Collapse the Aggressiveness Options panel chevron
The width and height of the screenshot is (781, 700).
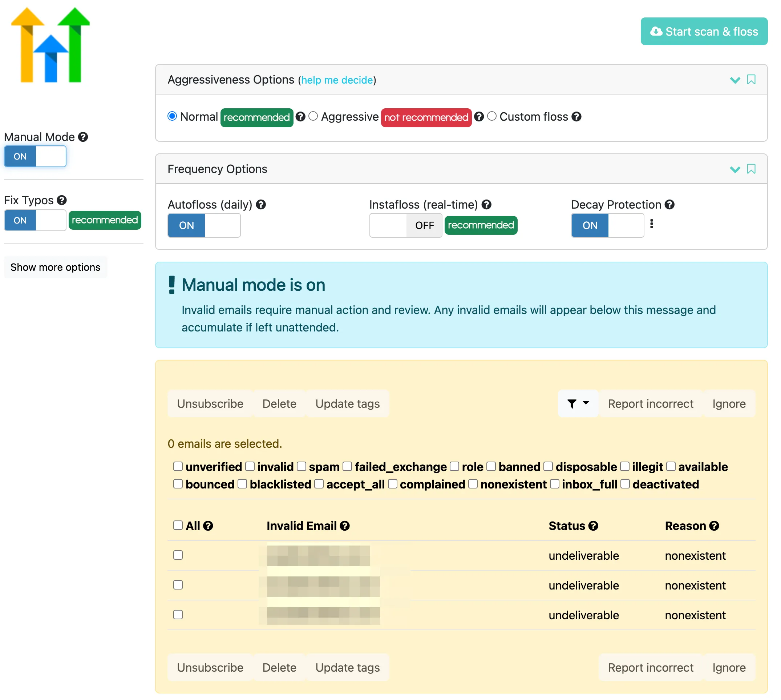(x=735, y=80)
